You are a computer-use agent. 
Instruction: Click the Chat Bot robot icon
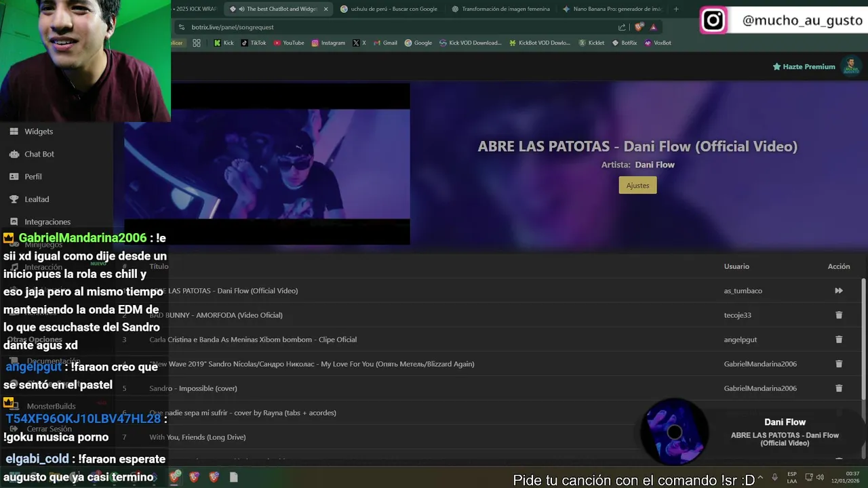(14, 154)
